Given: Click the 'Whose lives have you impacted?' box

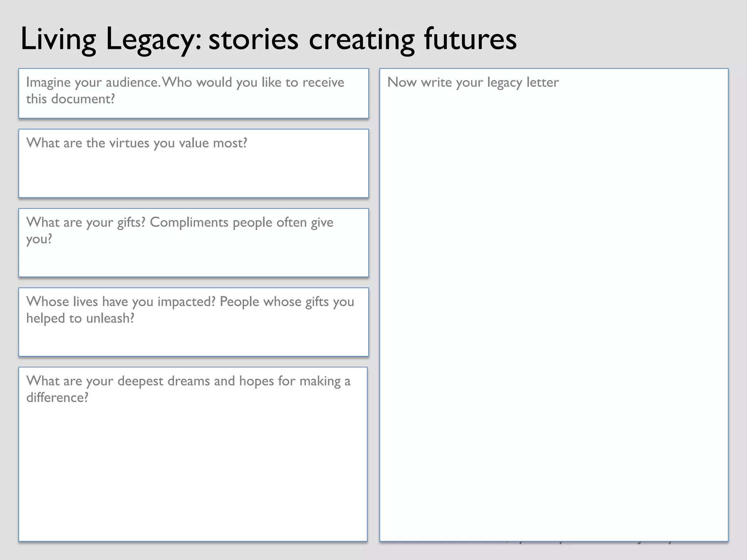Looking at the screenshot, I should click(x=194, y=322).
